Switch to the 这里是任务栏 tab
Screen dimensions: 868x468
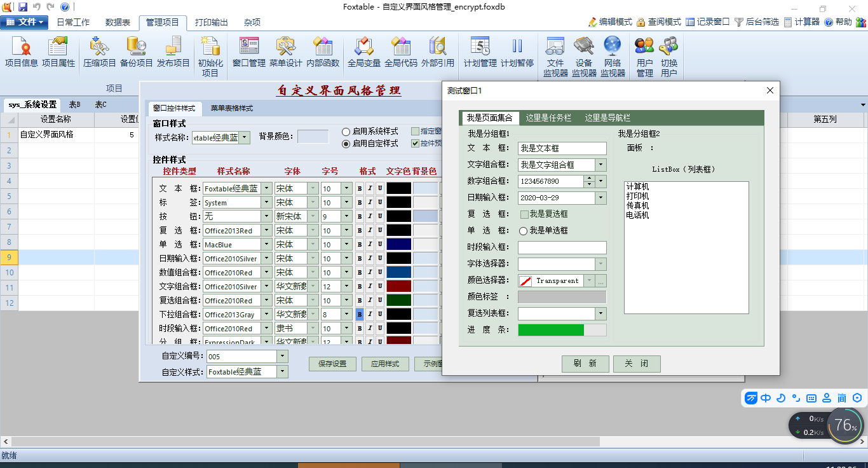pyautogui.click(x=548, y=118)
